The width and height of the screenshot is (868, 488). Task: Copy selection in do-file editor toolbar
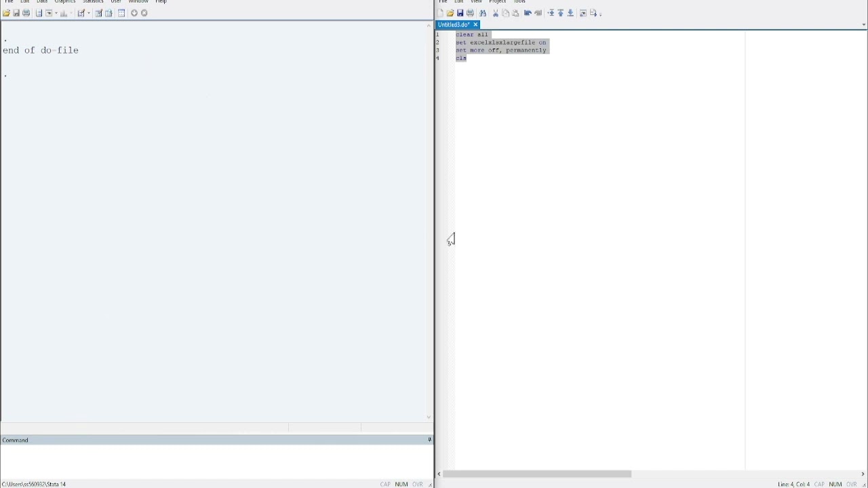tap(505, 13)
